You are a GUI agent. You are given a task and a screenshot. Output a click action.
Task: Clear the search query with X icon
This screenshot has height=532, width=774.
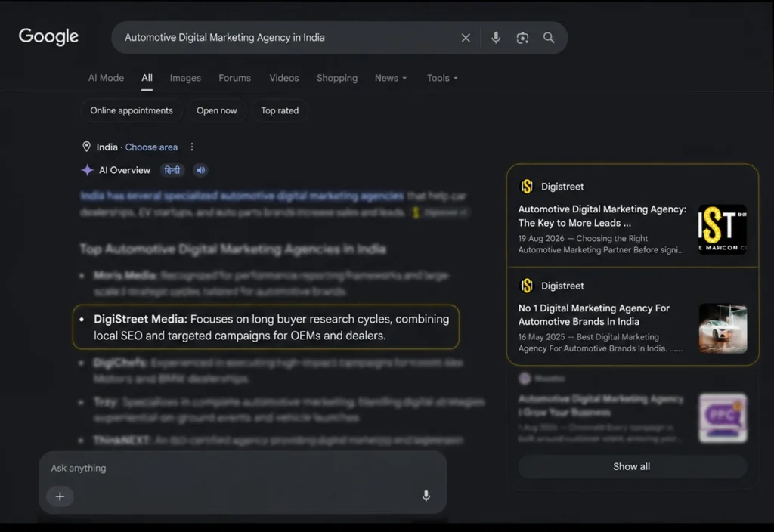pos(466,38)
